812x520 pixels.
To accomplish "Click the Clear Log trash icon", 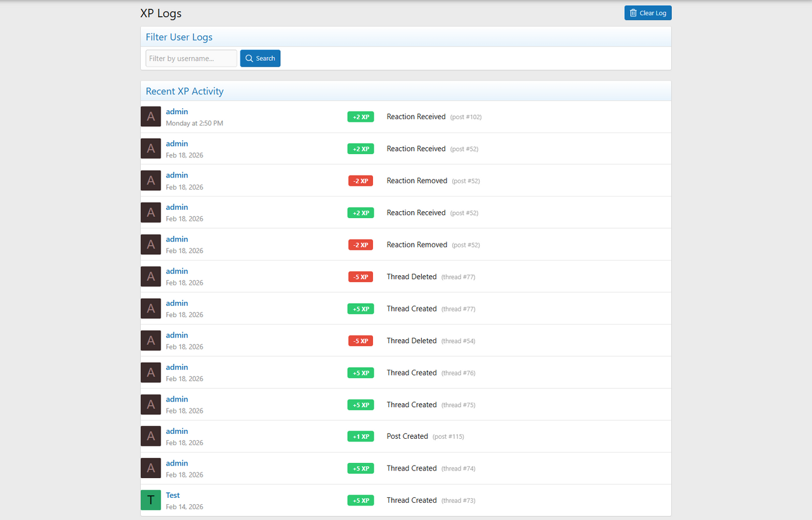I will pyautogui.click(x=633, y=13).
